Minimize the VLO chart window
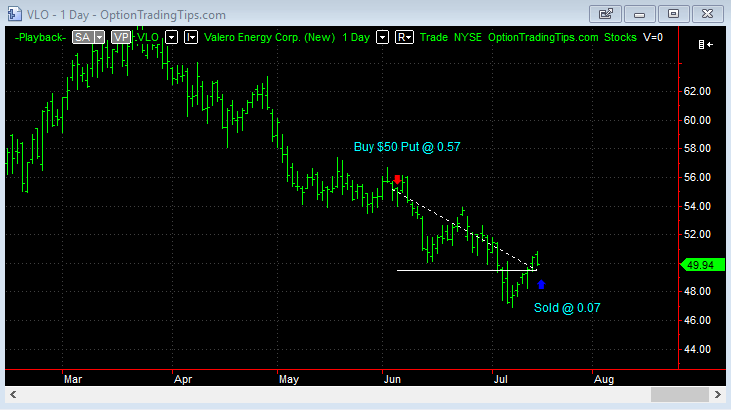 tap(639, 14)
